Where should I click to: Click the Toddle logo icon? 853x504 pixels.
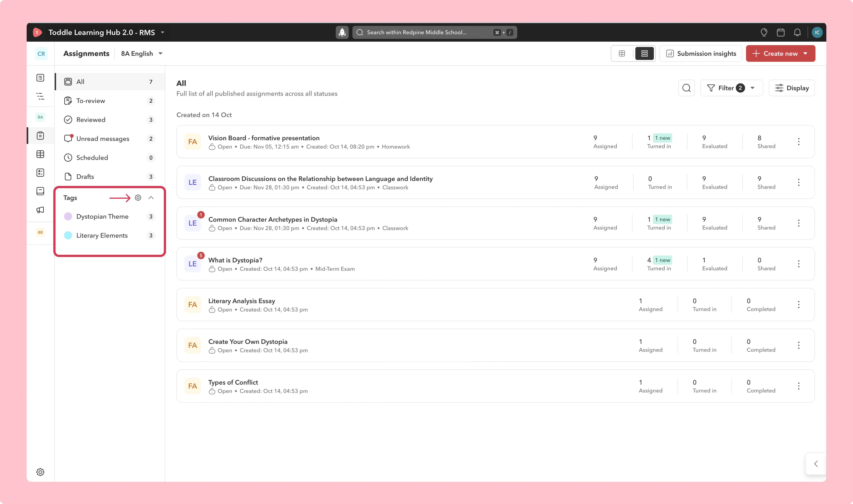(37, 32)
